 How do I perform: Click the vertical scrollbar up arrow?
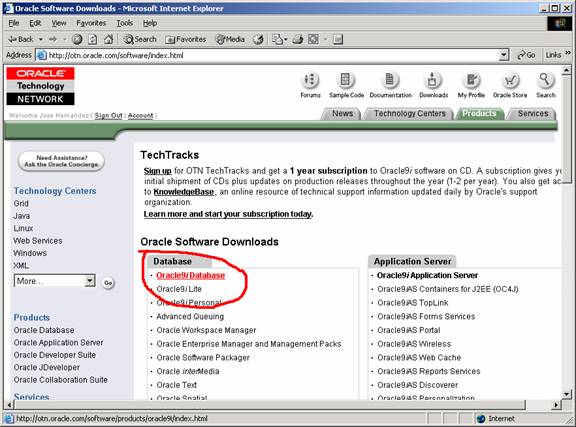[566, 70]
